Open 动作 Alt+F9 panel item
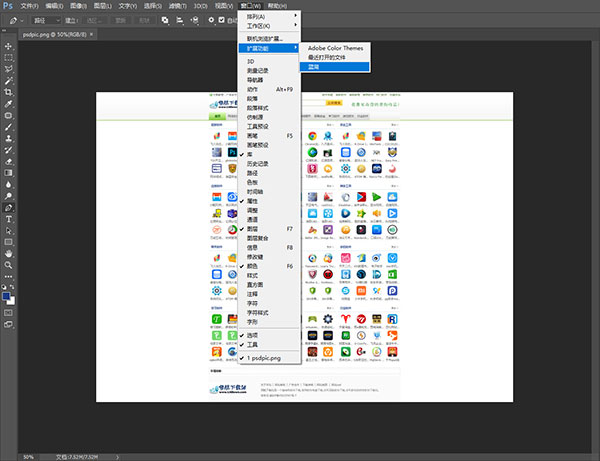600x461 pixels. pos(269,89)
